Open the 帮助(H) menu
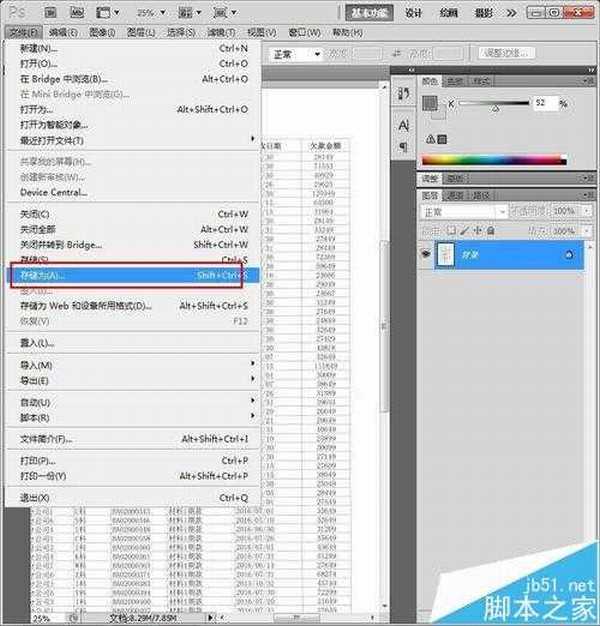The width and height of the screenshot is (600, 626). (x=347, y=32)
